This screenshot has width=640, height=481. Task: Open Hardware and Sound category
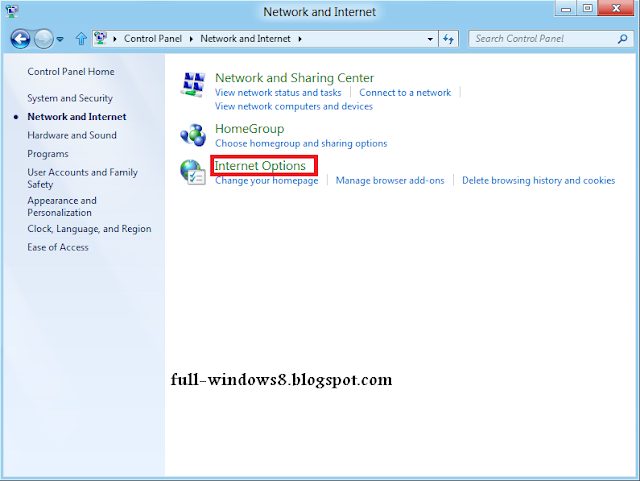click(x=72, y=135)
